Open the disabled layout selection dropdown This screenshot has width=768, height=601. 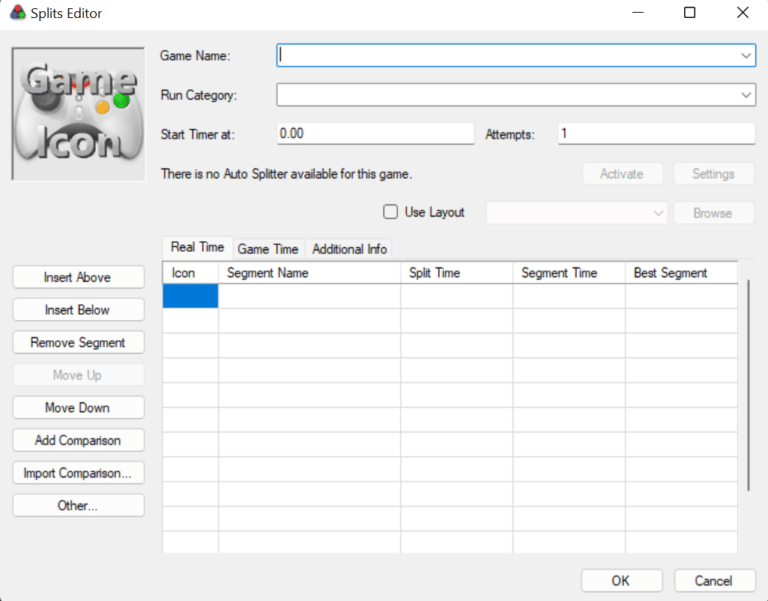pyautogui.click(x=576, y=213)
